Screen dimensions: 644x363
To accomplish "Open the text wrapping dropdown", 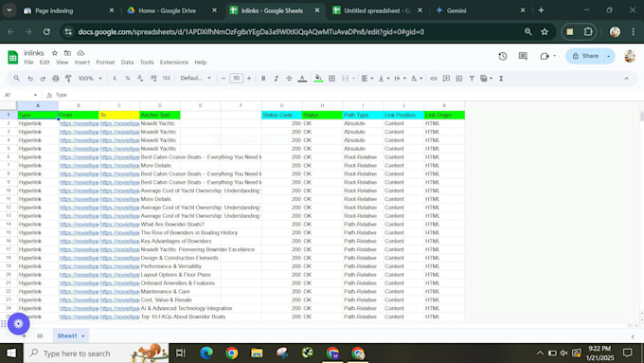I will click(400, 78).
